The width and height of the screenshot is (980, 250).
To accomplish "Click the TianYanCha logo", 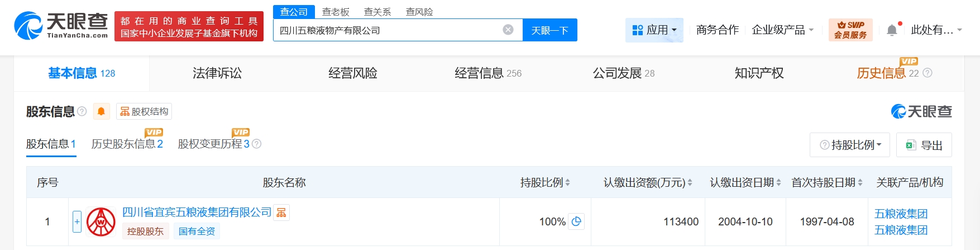I will point(61,26).
